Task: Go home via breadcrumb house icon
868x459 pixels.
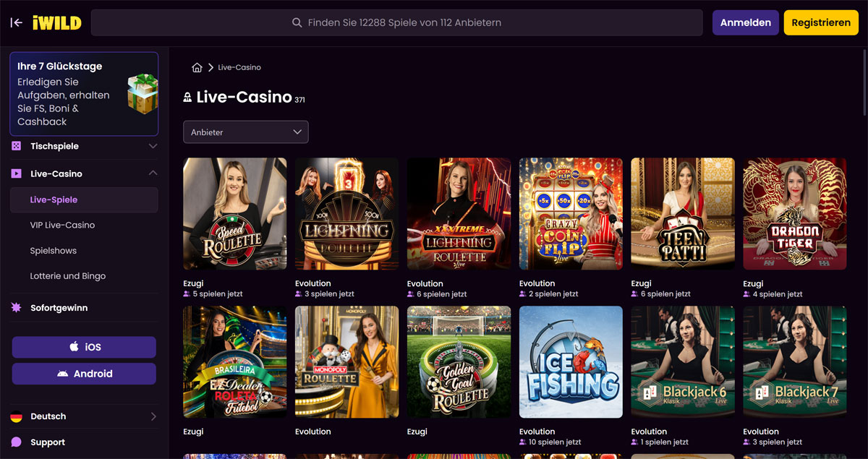Action: 197,67
